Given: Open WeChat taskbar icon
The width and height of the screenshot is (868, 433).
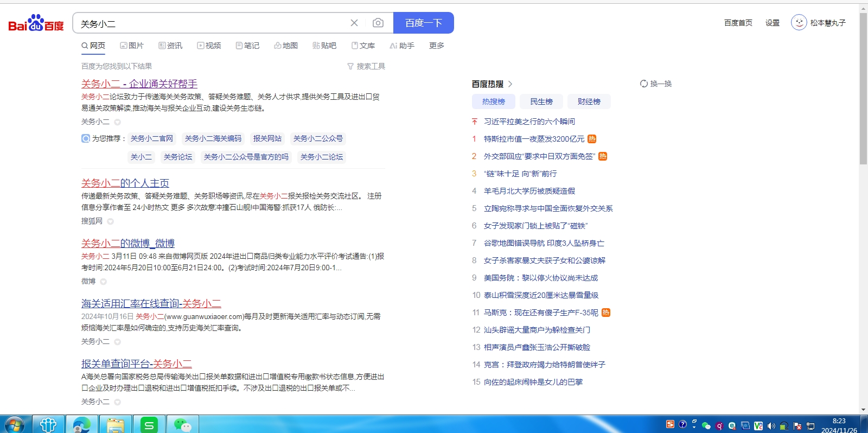Looking at the screenshot, I should 183,424.
